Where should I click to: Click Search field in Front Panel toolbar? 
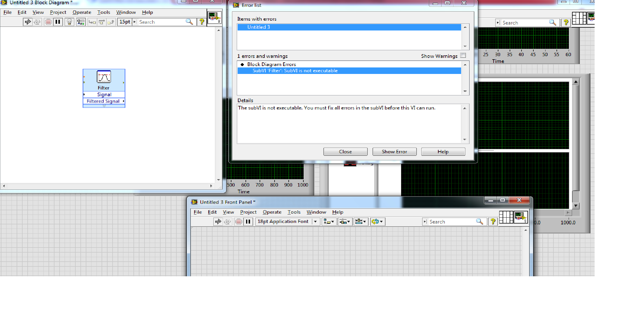coord(452,222)
